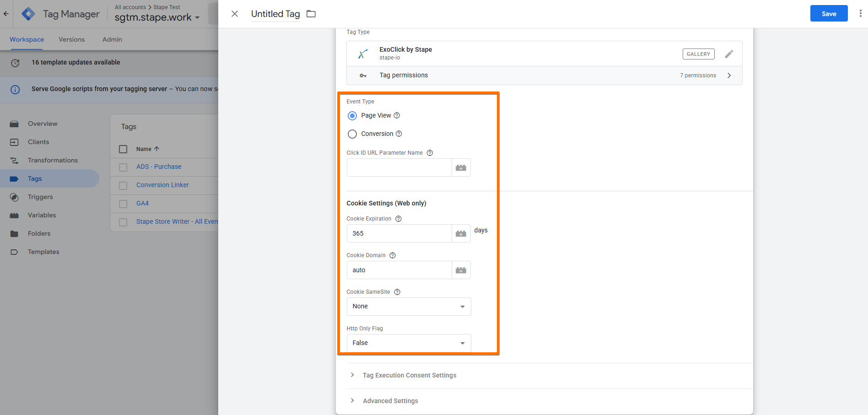868x415 pixels.
Task: Click the GALLERY badge on the tag type
Action: pyautogui.click(x=698, y=54)
